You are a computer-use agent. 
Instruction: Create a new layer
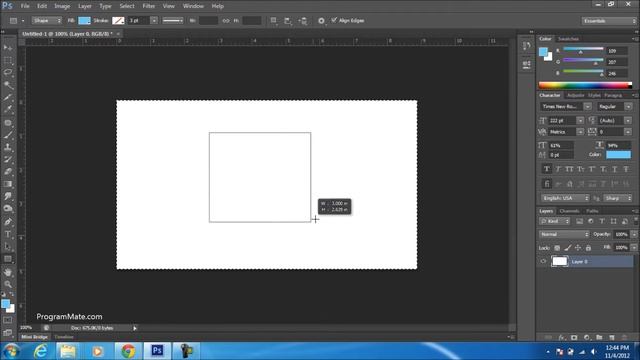point(611,338)
